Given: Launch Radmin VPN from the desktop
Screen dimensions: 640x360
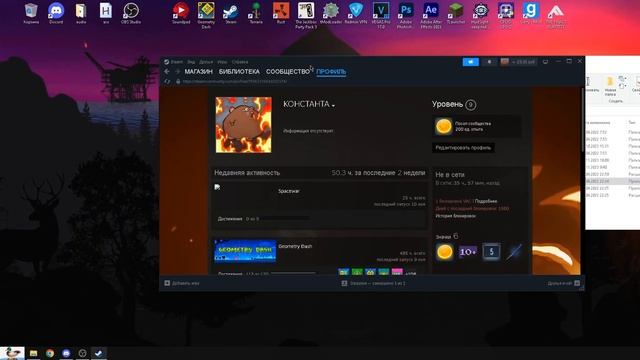Looking at the screenshot, I should coord(356,13).
